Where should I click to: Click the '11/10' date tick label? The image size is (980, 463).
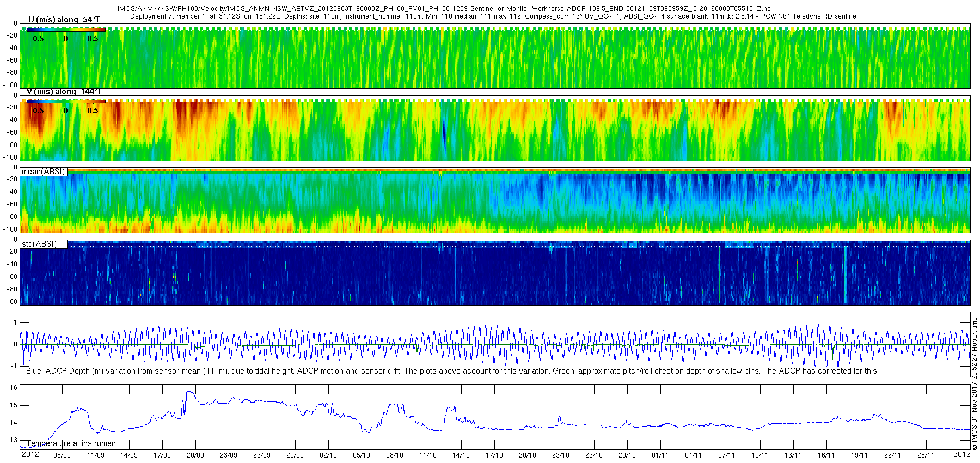point(428,455)
